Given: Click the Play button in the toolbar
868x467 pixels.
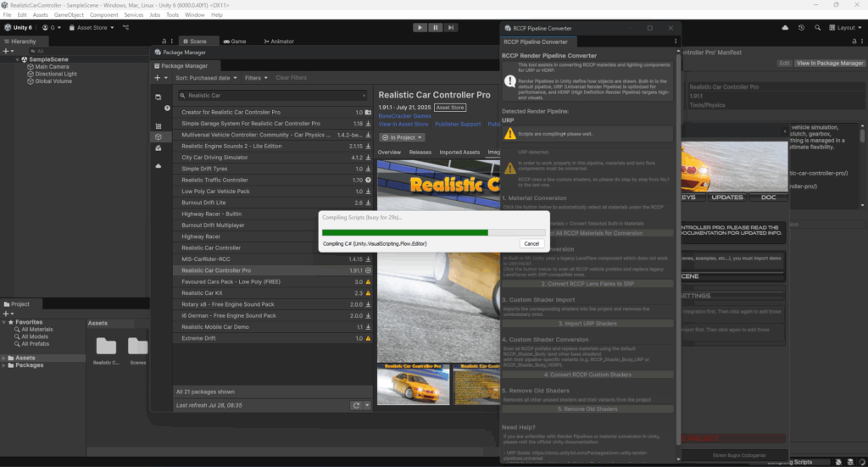Looking at the screenshot, I should click(x=420, y=27).
